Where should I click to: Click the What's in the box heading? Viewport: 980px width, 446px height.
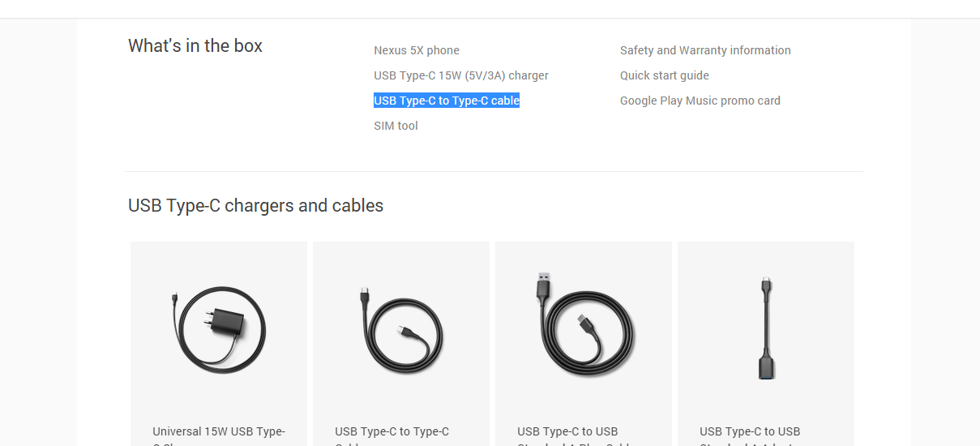(195, 45)
